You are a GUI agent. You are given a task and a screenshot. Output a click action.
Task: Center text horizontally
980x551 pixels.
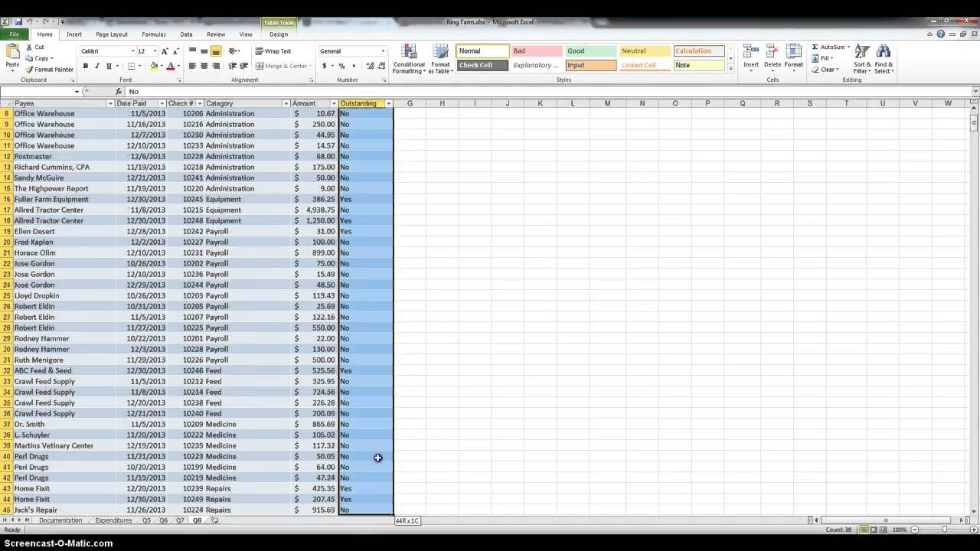click(x=204, y=66)
